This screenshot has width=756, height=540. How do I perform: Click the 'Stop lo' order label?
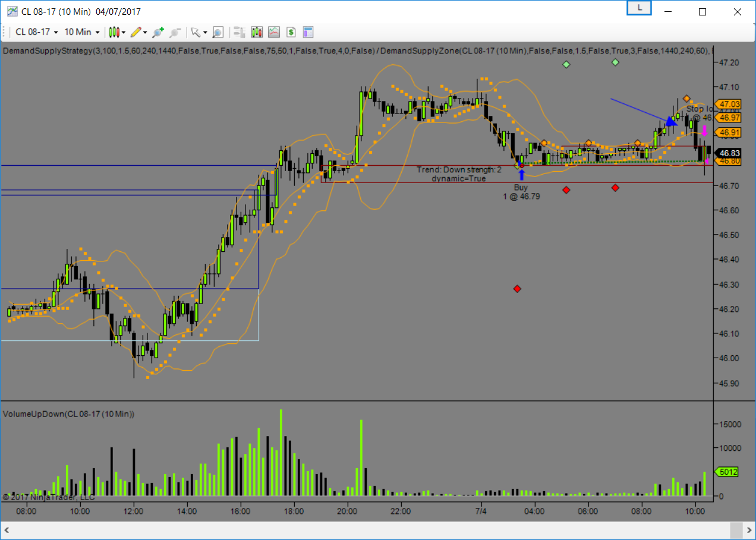(700, 109)
